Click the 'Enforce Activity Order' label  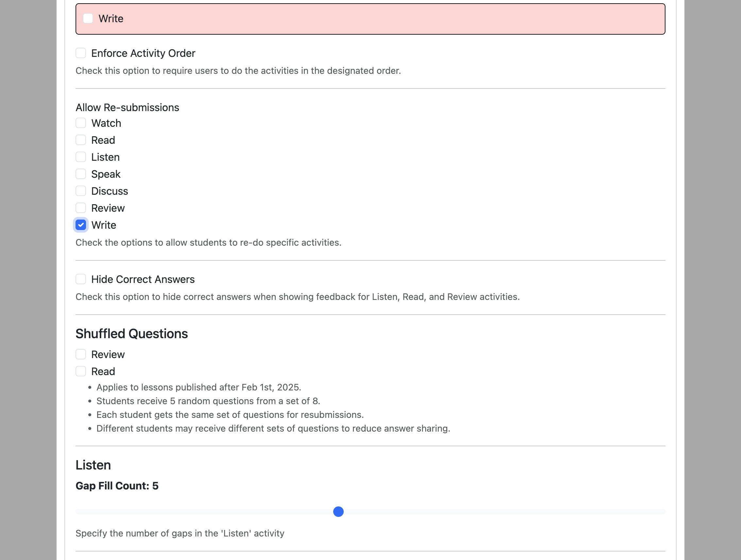pyautogui.click(x=143, y=53)
